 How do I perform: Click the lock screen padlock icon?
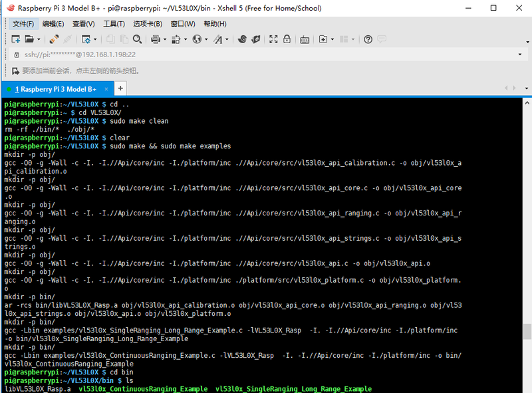point(287,39)
